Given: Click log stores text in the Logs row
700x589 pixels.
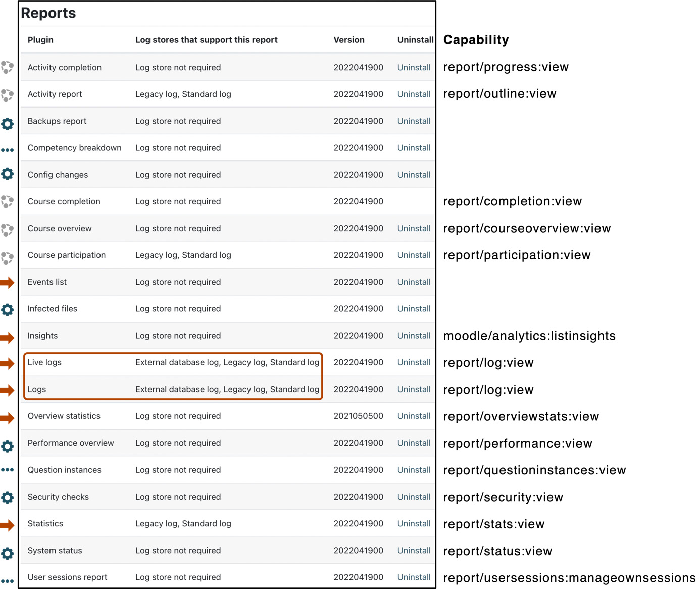Looking at the screenshot, I should click(227, 389).
